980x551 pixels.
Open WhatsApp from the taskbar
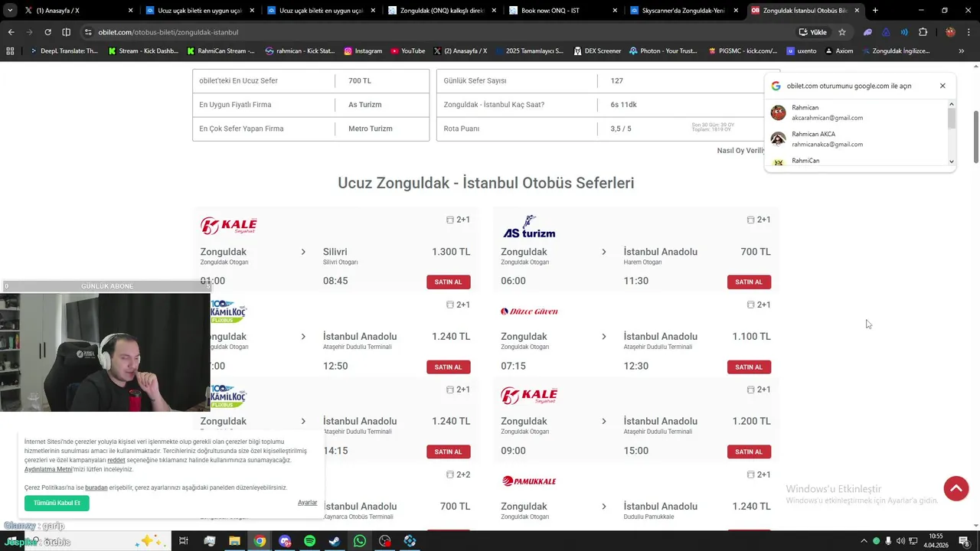(360, 541)
